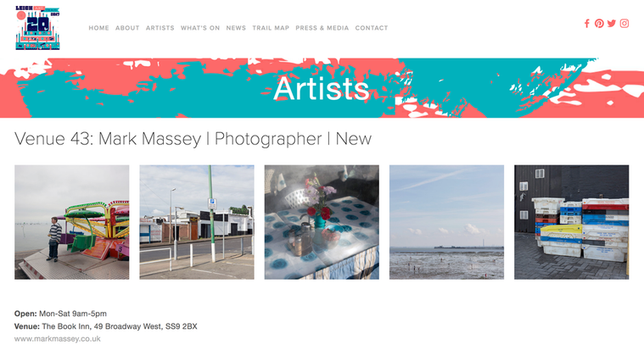Open the Instagram camera icon
The image size is (644, 350).
click(624, 24)
